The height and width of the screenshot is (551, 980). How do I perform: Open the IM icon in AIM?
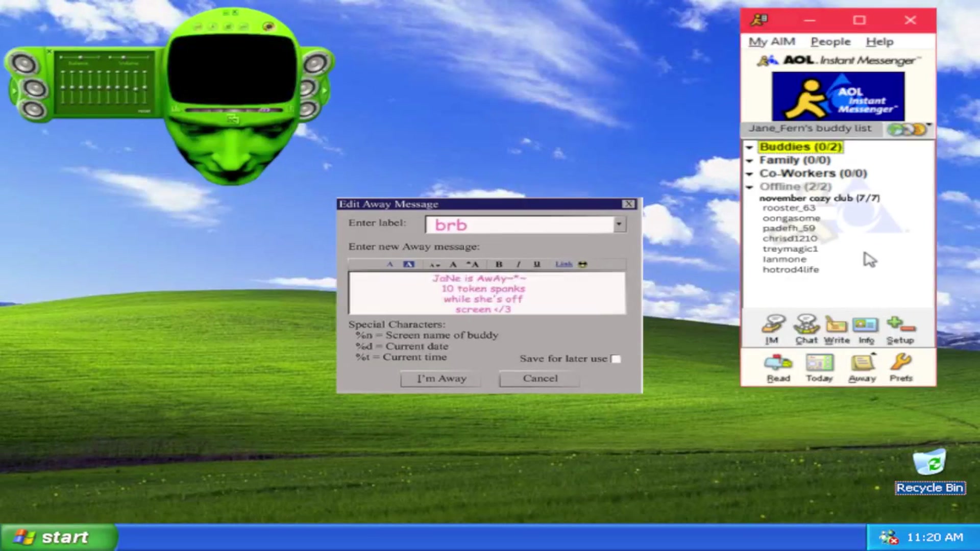(x=773, y=330)
